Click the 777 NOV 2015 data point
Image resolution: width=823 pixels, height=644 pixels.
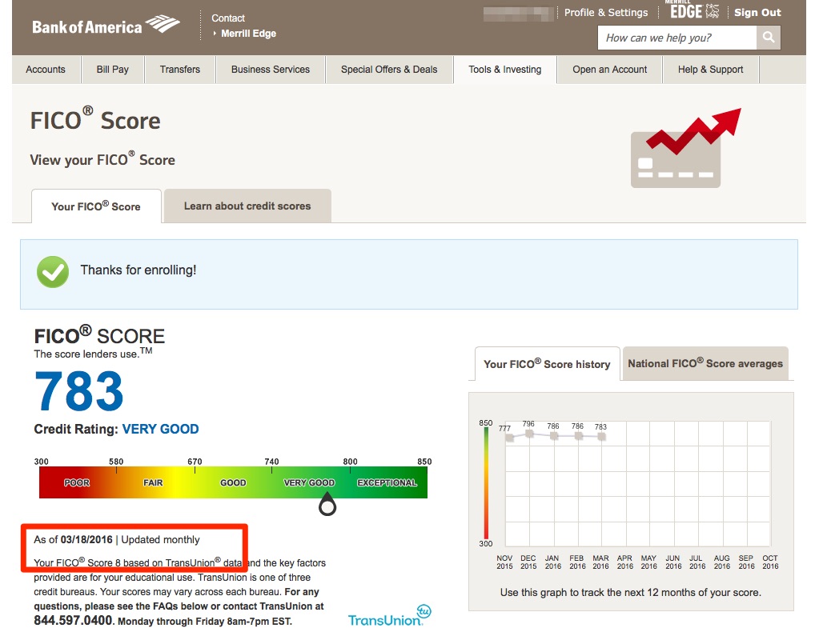click(509, 438)
